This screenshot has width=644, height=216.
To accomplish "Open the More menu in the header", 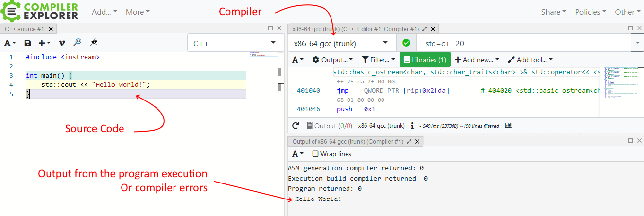I will click(138, 12).
